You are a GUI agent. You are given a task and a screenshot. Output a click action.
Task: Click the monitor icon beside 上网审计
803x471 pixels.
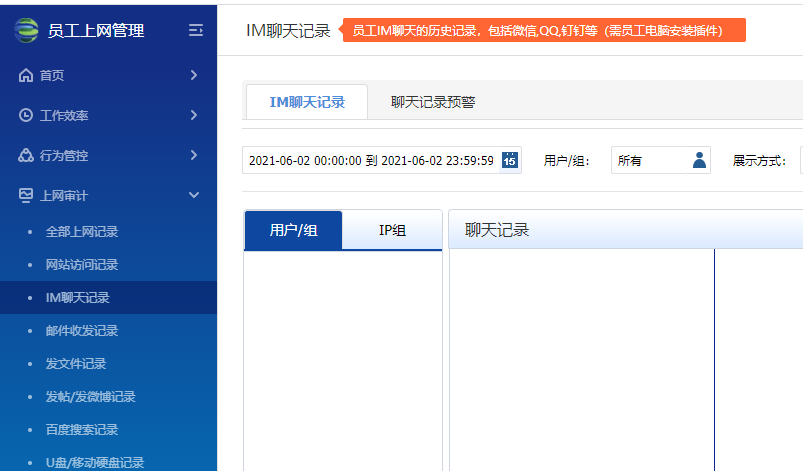26,196
